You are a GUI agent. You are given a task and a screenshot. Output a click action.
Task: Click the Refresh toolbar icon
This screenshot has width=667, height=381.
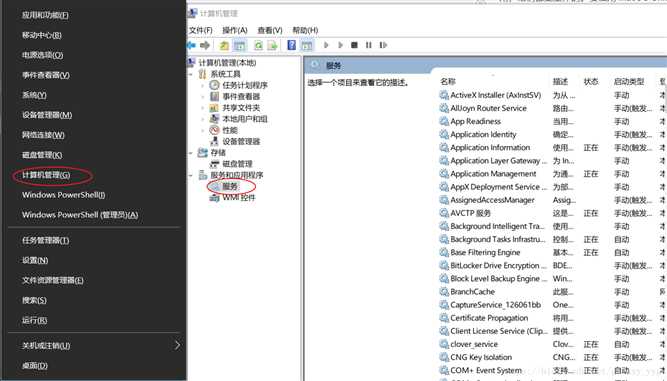(x=258, y=45)
